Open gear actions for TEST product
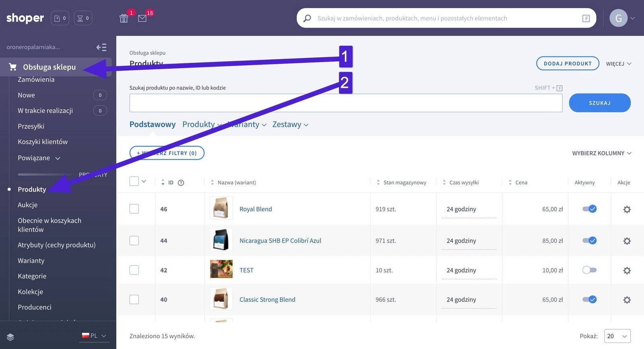 627,270
